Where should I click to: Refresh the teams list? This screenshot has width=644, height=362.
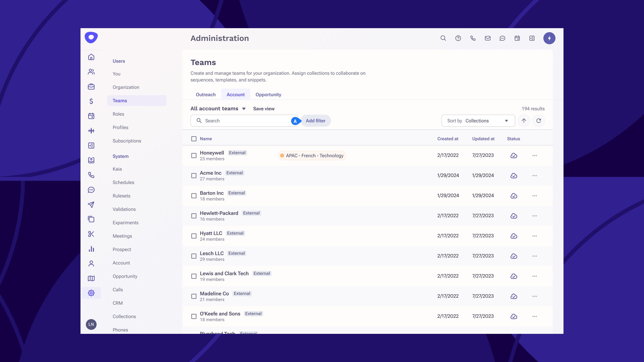[x=539, y=121]
